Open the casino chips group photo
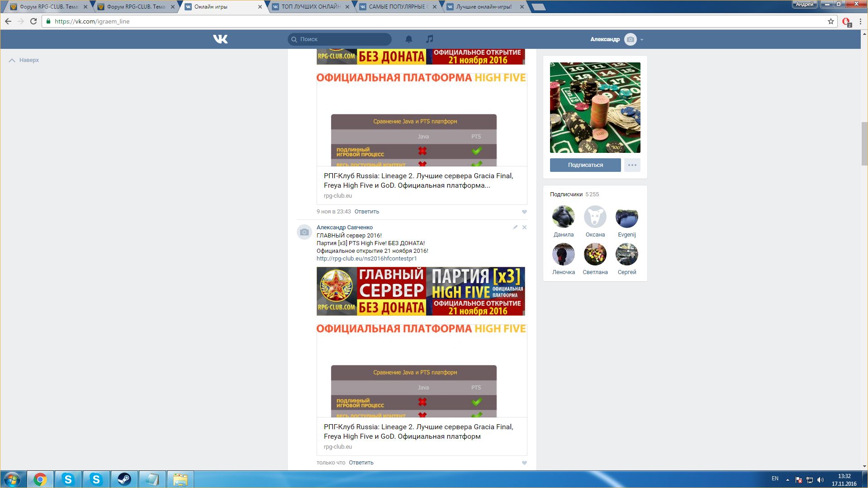Viewport: 868px width, 488px height. (x=595, y=108)
